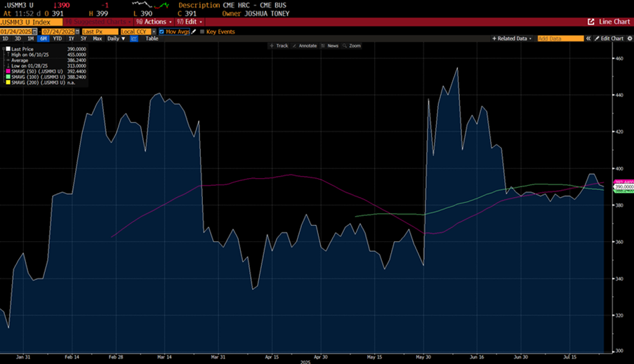Click the pop-out icon beside Line Chart
This screenshot has width=634, height=364.
coord(590,22)
